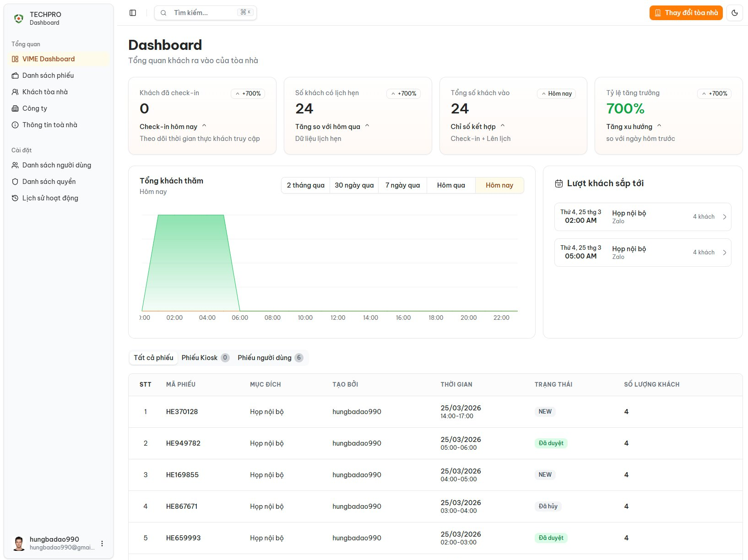This screenshot has height=560, width=748.
Task: Switch to dark mode with moon icon
Action: [x=734, y=13]
